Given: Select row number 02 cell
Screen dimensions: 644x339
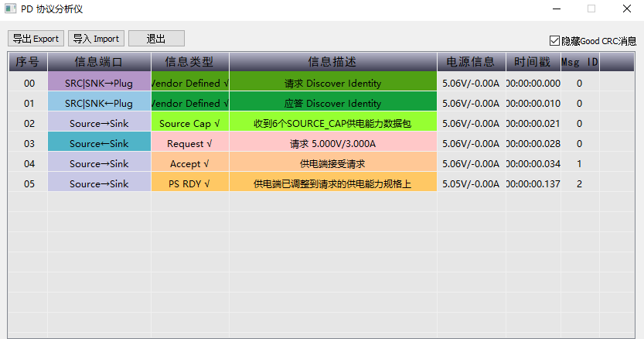Looking at the screenshot, I should click(29, 123).
